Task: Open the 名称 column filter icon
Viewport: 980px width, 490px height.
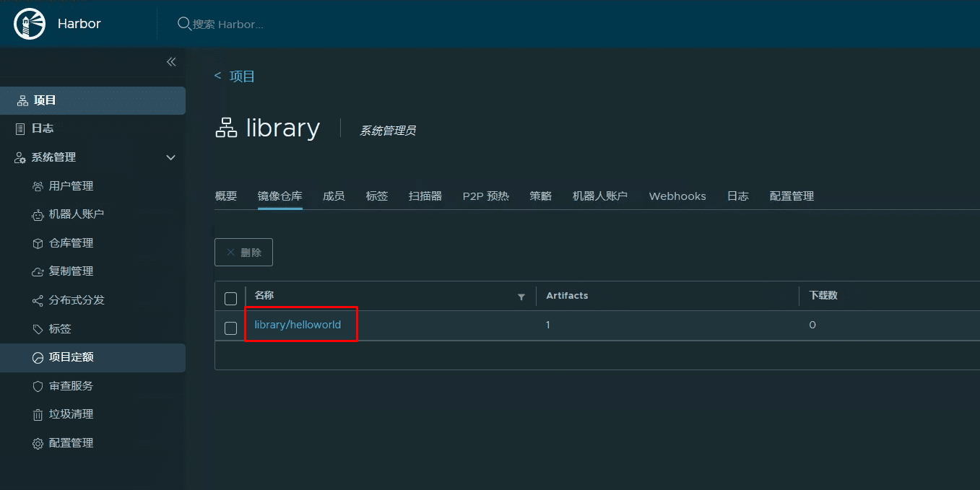Action: pyautogui.click(x=521, y=297)
